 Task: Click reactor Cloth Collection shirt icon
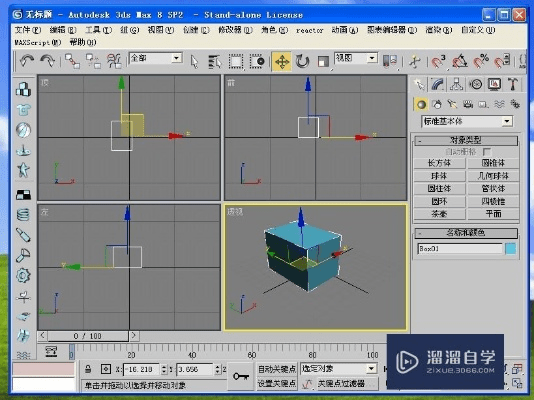pos(23,110)
